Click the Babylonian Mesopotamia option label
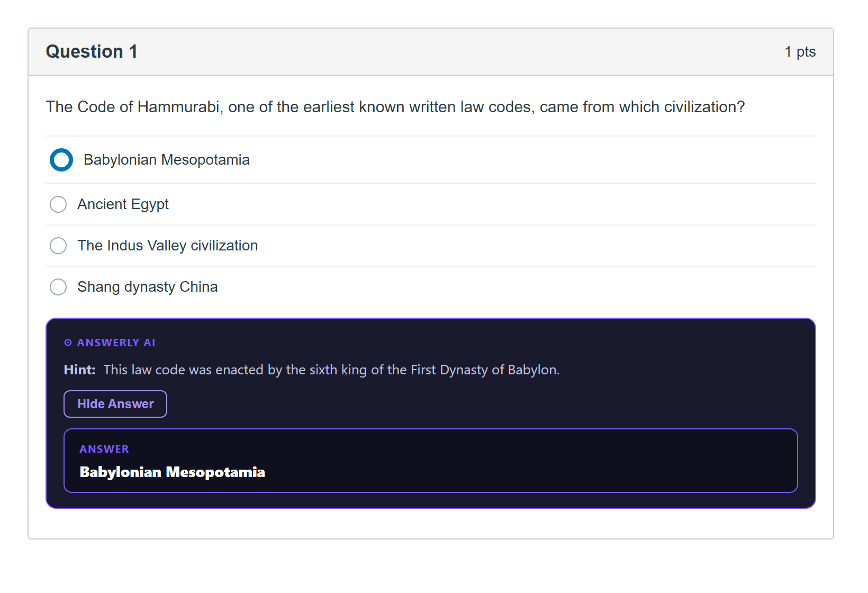 [167, 160]
